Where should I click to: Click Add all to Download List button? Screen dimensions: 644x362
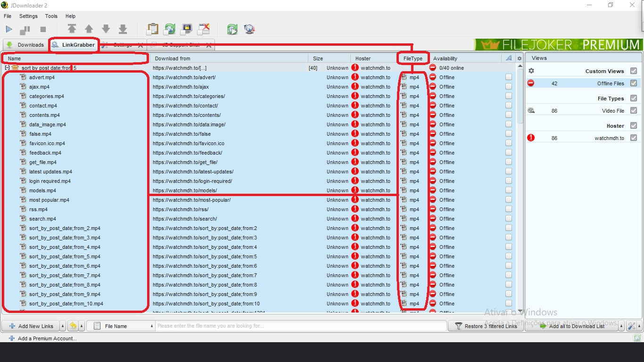point(571,326)
